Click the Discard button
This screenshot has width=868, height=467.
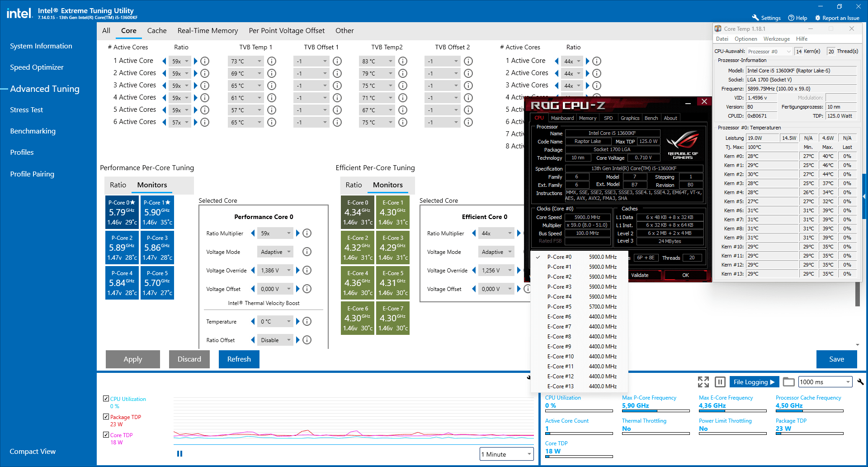[x=189, y=359]
